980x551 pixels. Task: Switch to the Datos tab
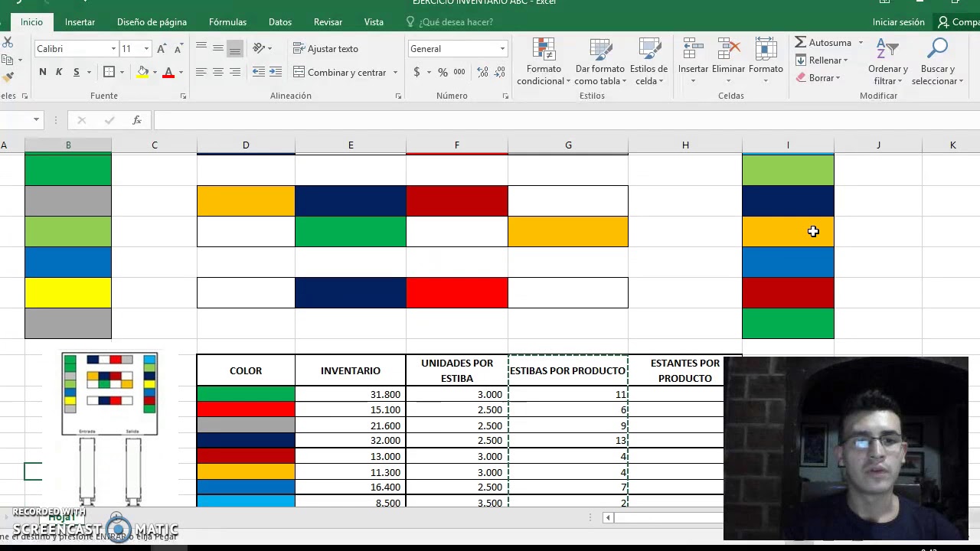pyautogui.click(x=280, y=22)
